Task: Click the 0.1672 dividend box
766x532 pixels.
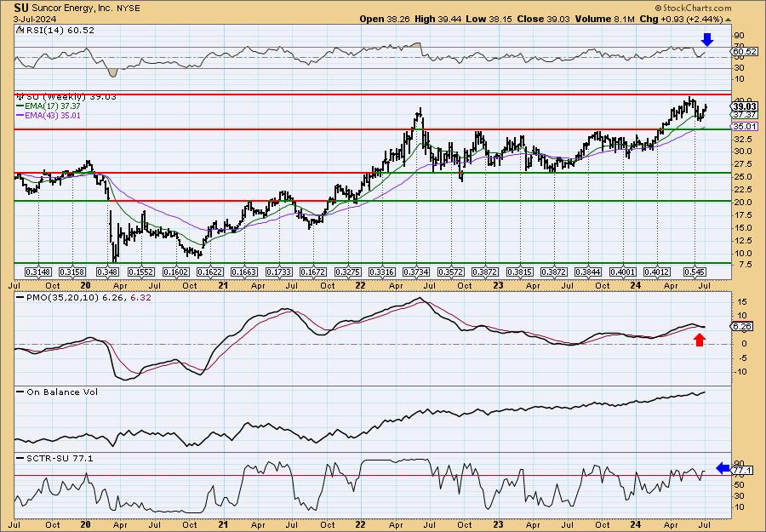Action: pos(313,272)
